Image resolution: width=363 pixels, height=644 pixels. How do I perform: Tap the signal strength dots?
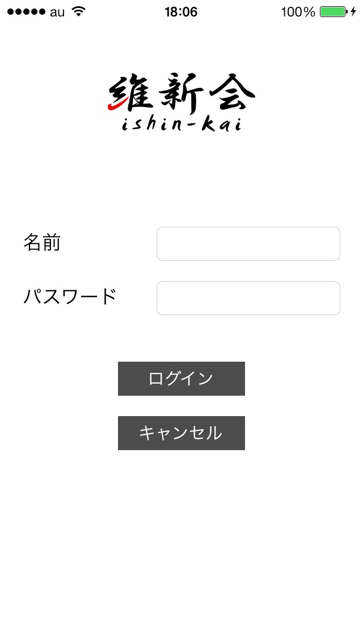click(26, 12)
